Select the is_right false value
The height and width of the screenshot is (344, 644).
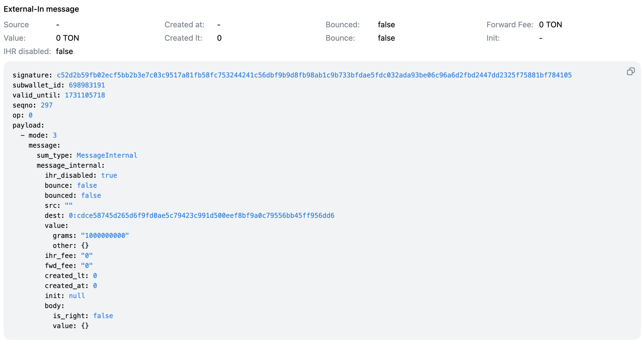103,316
